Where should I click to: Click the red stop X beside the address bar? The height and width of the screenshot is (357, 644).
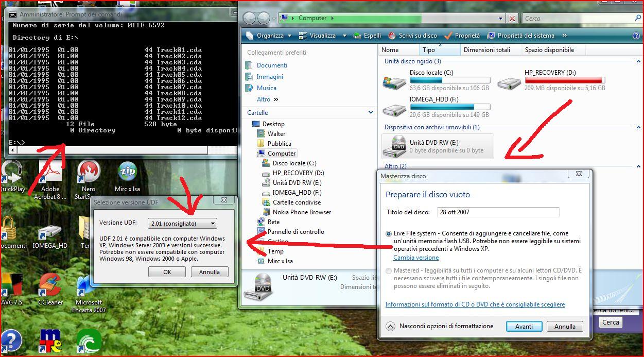512,19
